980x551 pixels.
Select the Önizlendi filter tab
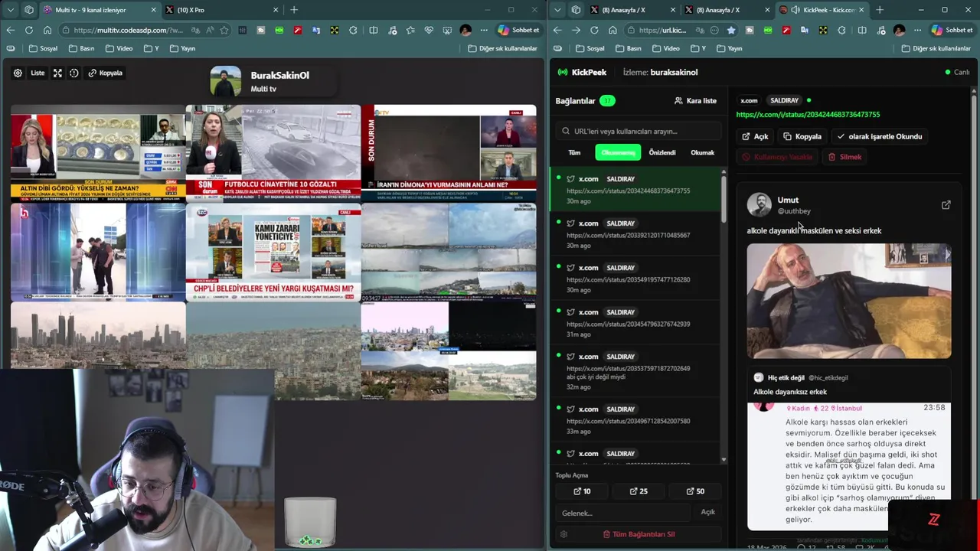tap(662, 152)
